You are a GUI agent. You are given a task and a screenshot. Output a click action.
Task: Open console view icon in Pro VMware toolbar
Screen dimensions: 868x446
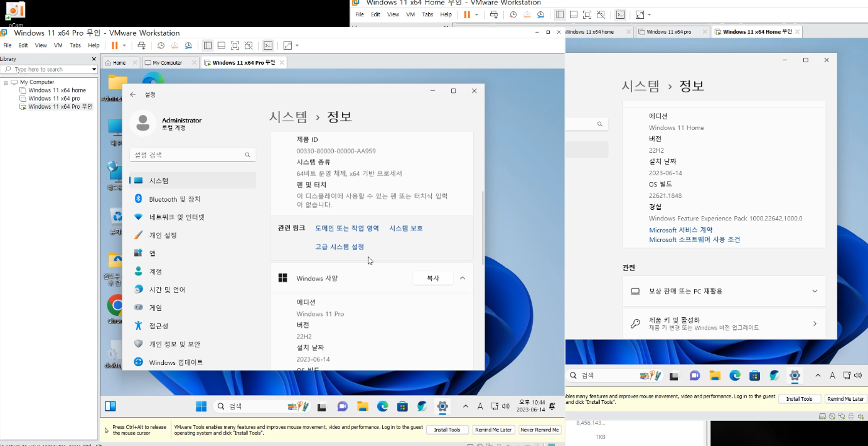pos(268,45)
